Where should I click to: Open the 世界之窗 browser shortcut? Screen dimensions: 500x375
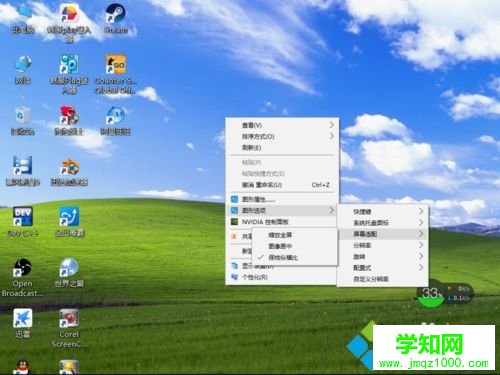coord(69,272)
